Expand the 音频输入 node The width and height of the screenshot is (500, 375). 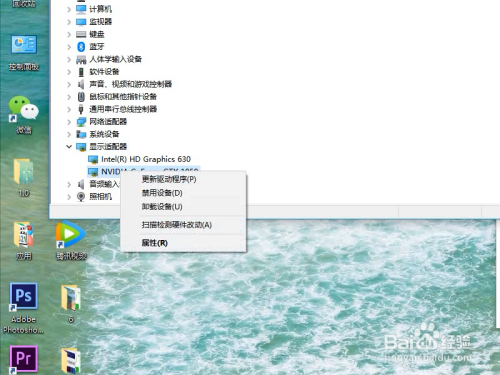click(69, 184)
